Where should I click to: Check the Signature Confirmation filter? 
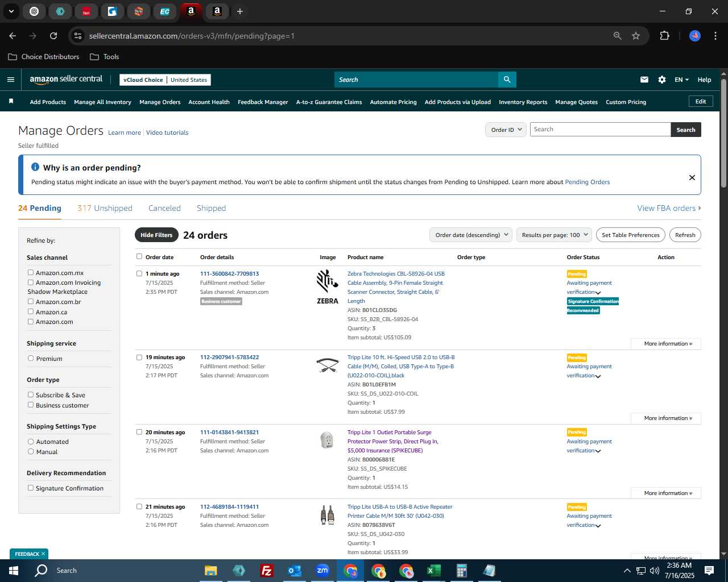click(x=31, y=488)
